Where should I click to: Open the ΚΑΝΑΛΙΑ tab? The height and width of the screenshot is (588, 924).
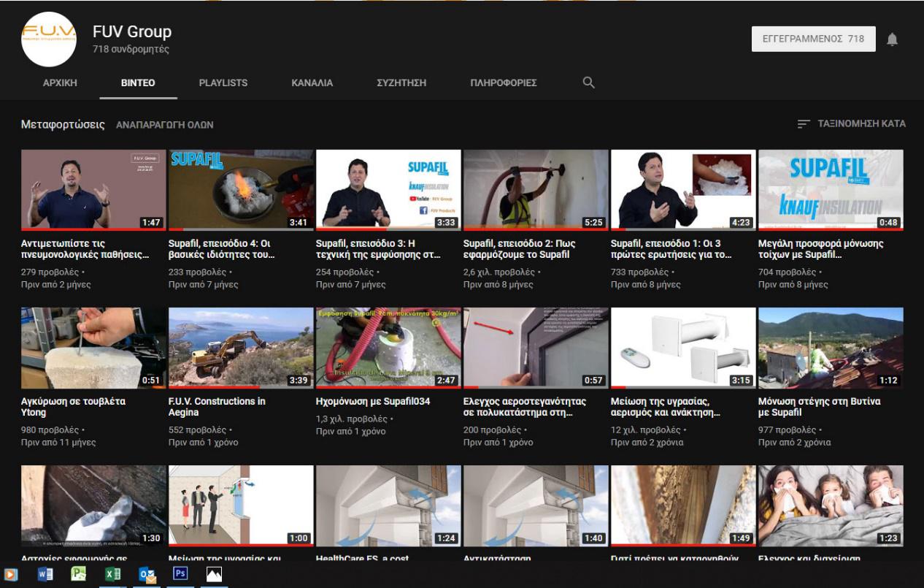(312, 83)
